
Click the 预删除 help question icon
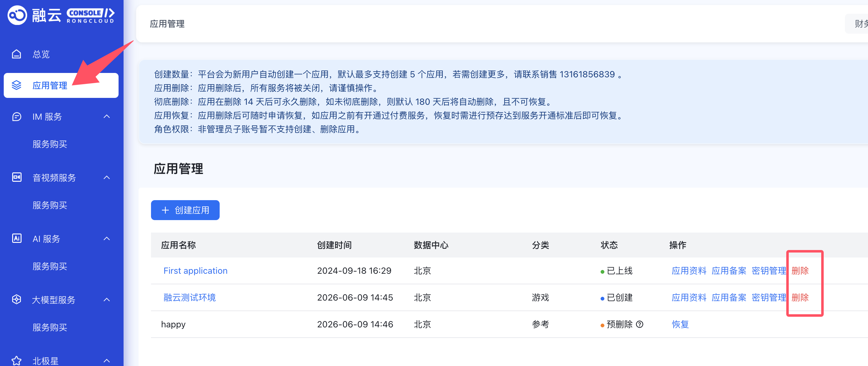[x=639, y=324]
